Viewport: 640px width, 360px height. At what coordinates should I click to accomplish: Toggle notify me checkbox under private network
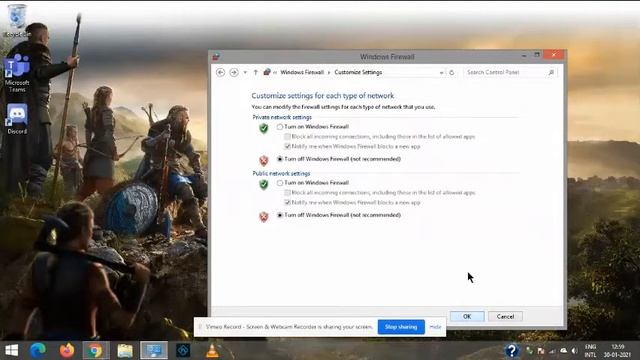tap(287, 146)
